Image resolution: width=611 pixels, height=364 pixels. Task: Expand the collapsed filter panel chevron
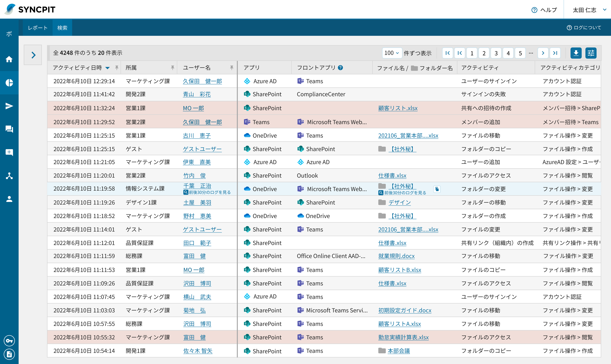point(33,55)
